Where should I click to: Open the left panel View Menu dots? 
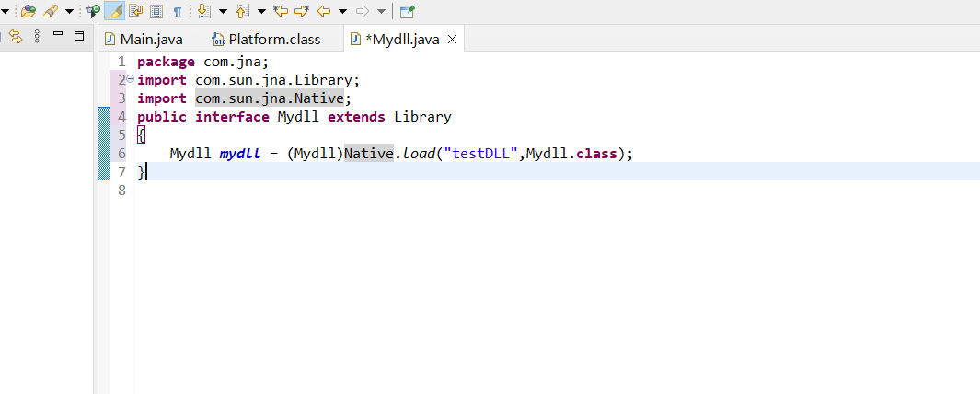[37, 36]
